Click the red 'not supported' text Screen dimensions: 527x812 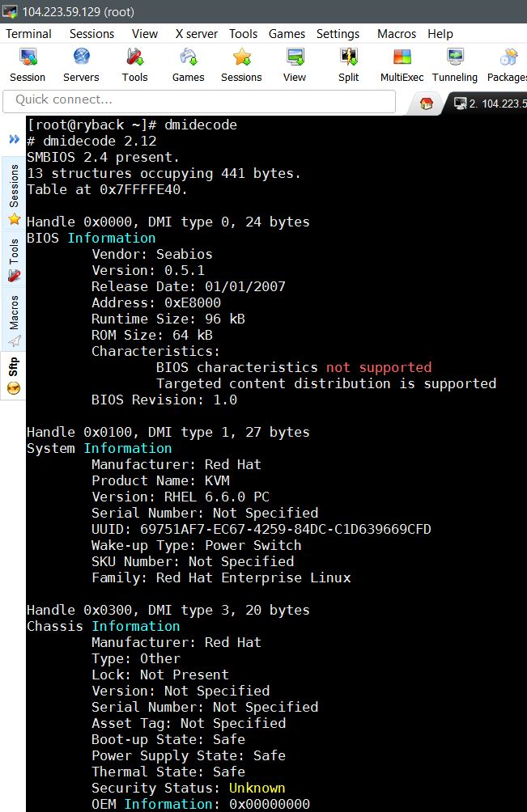tap(379, 367)
